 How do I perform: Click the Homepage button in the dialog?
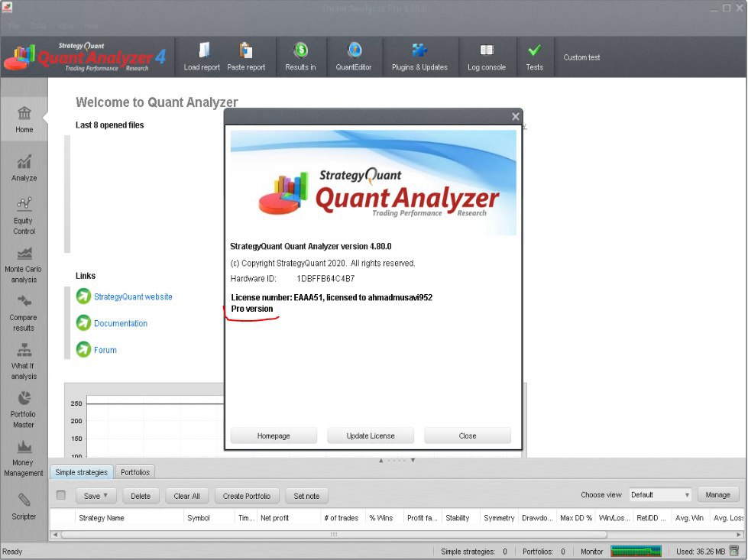[274, 435]
